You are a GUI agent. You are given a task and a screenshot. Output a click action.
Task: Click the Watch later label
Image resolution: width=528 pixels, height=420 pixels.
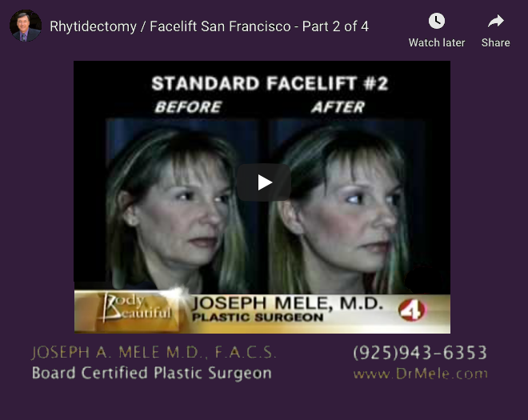pyautogui.click(x=437, y=42)
